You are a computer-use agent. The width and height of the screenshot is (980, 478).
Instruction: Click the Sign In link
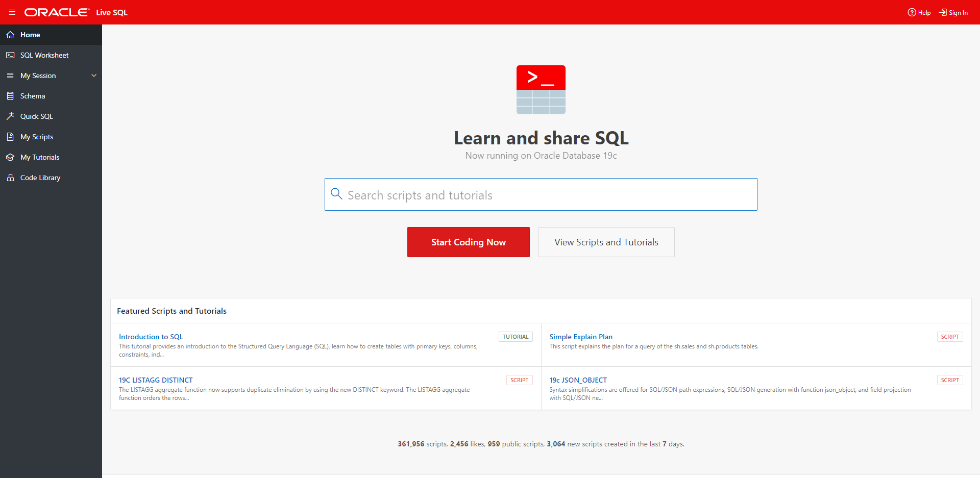953,12
